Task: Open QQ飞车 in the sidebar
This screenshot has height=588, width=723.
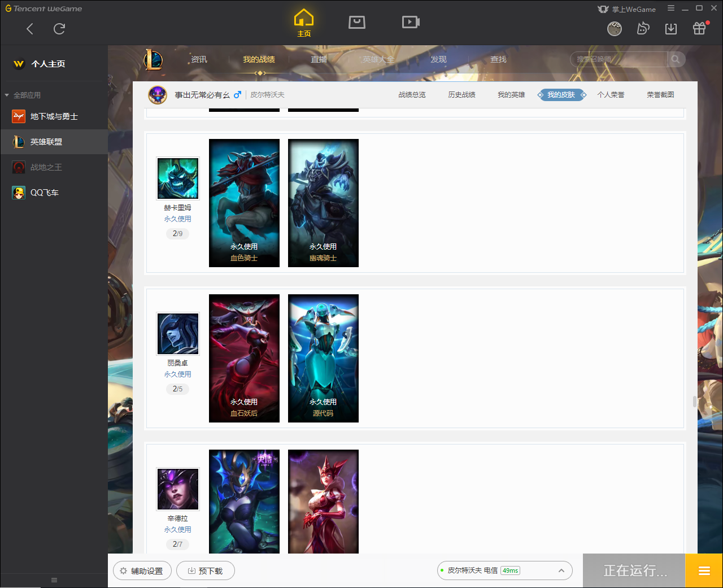Action: pos(54,193)
